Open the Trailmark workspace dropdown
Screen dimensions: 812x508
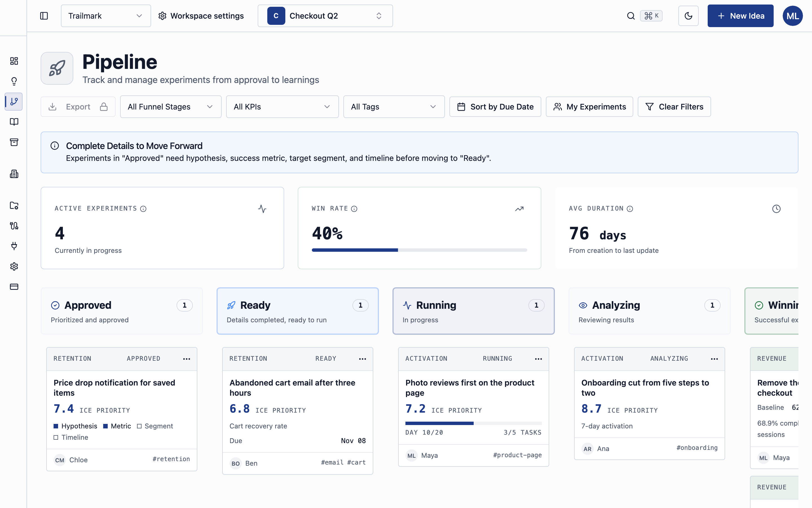point(106,16)
